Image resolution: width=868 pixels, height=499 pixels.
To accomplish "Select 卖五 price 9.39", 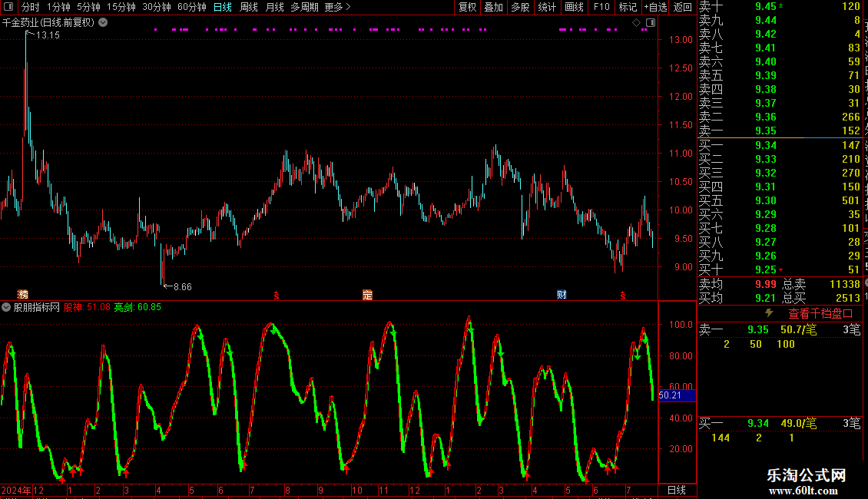I will pyautogui.click(x=766, y=76).
